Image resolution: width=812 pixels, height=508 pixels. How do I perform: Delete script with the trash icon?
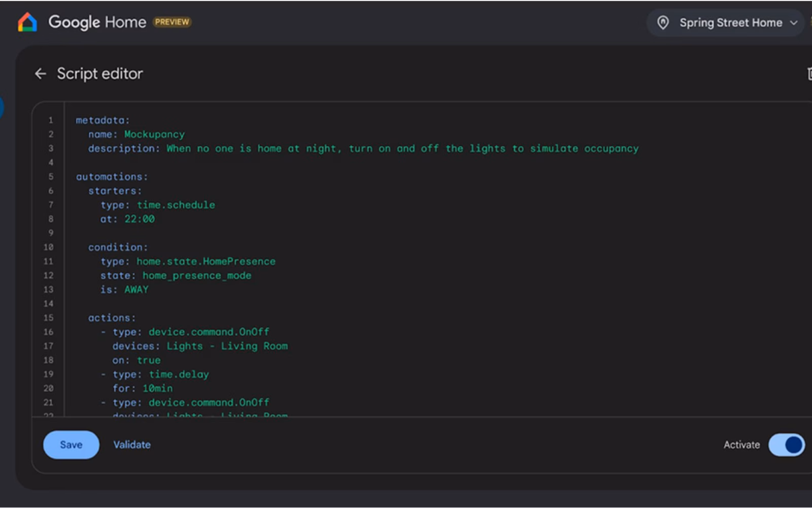point(809,74)
